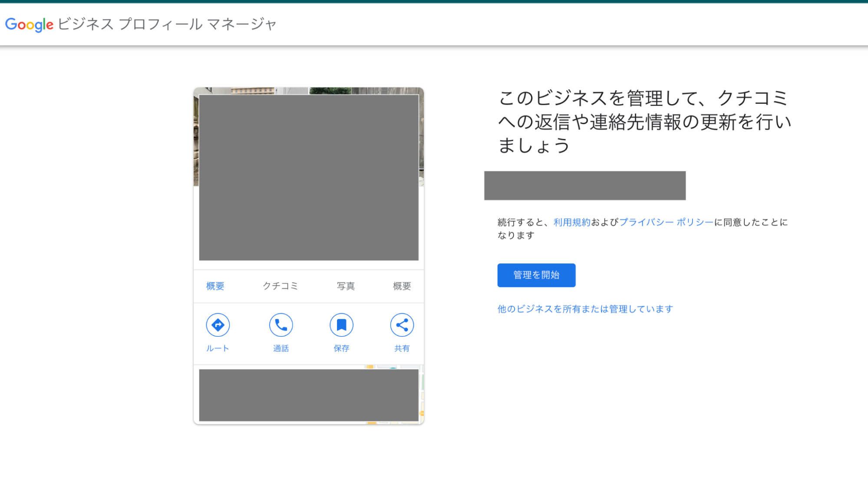Select the gray 概要 tab on right

402,286
